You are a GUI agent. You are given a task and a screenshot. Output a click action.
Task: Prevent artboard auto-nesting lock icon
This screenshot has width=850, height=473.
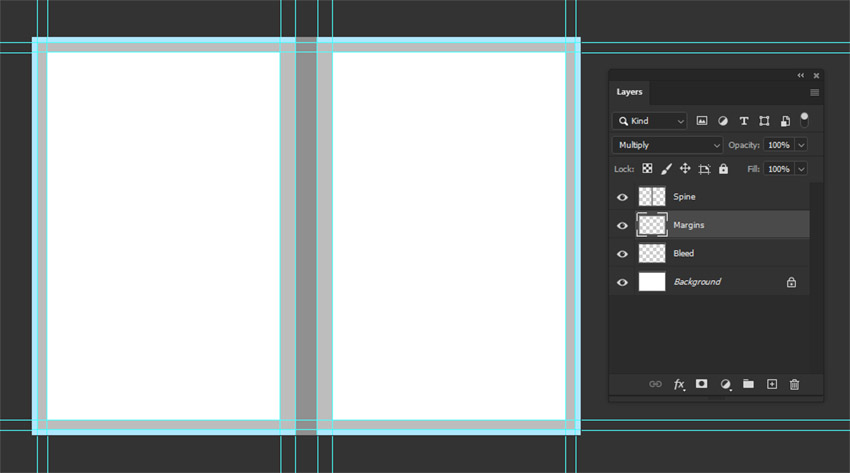click(x=704, y=169)
